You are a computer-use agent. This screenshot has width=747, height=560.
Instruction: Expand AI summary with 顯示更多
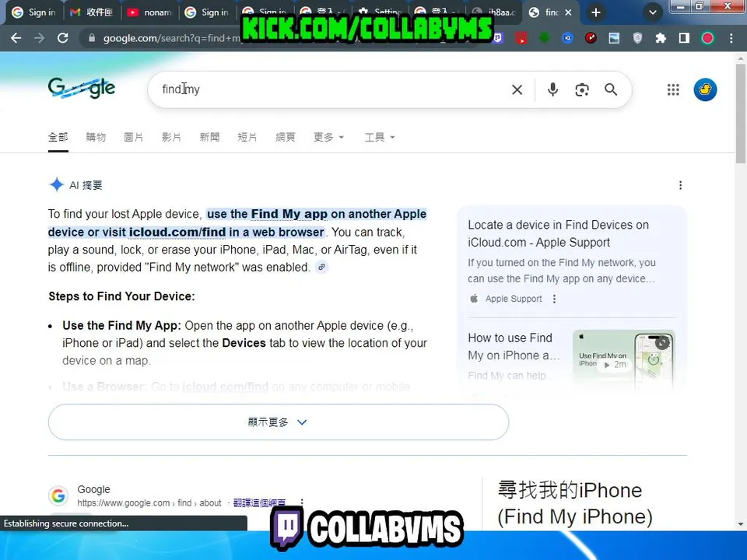279,422
